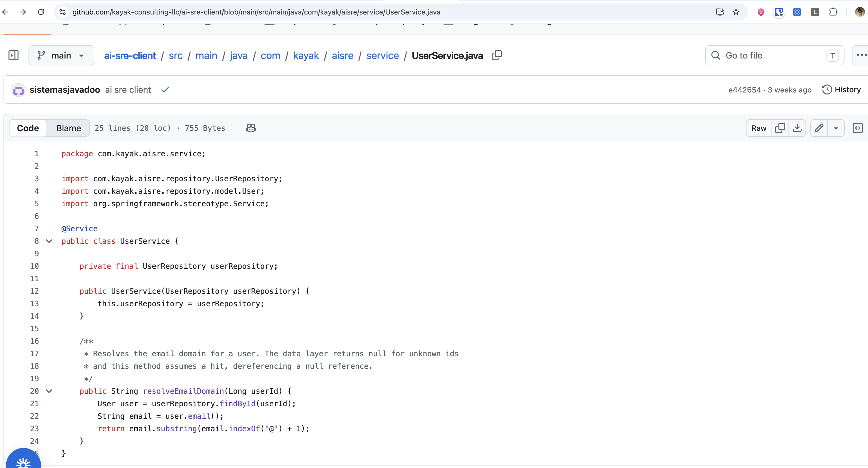868x468 pixels.
Task: Click 'package' keyword on line 1
Action: (x=77, y=154)
